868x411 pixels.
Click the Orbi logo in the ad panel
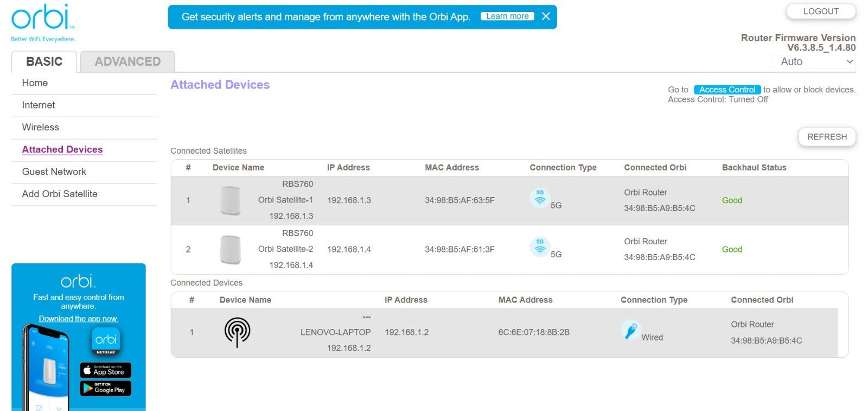point(78,281)
